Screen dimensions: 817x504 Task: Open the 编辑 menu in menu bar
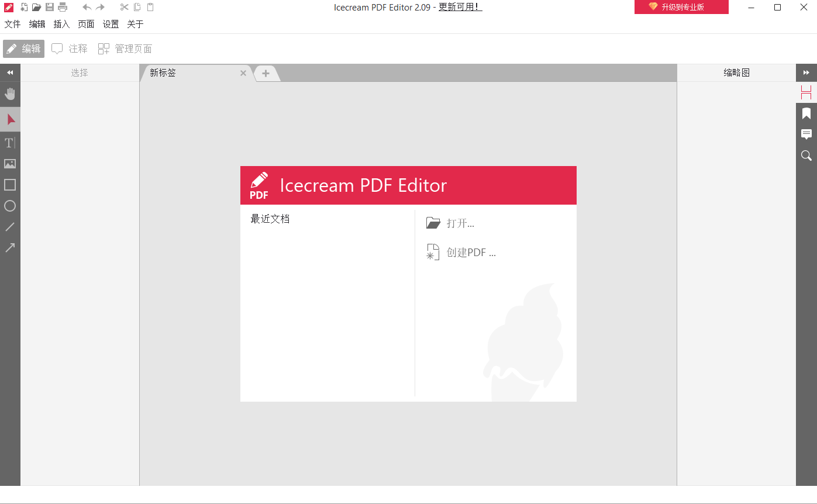(x=37, y=24)
